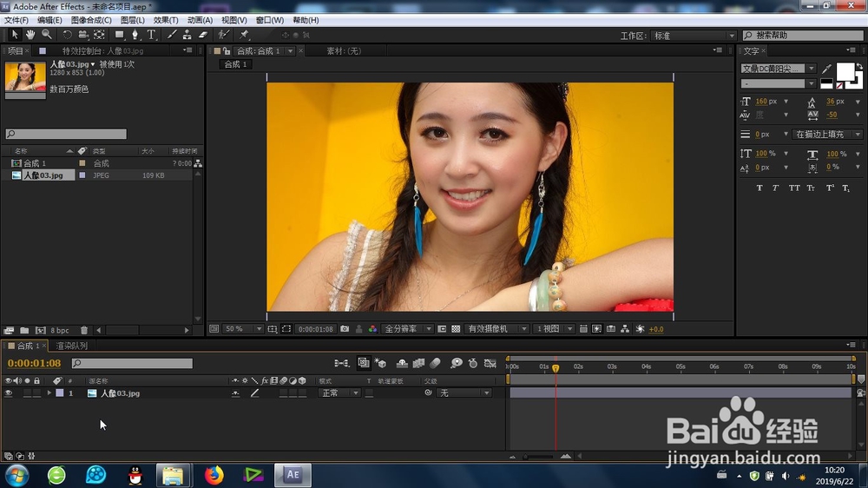Open the 有效摄像机 camera dropdown

pos(496,329)
